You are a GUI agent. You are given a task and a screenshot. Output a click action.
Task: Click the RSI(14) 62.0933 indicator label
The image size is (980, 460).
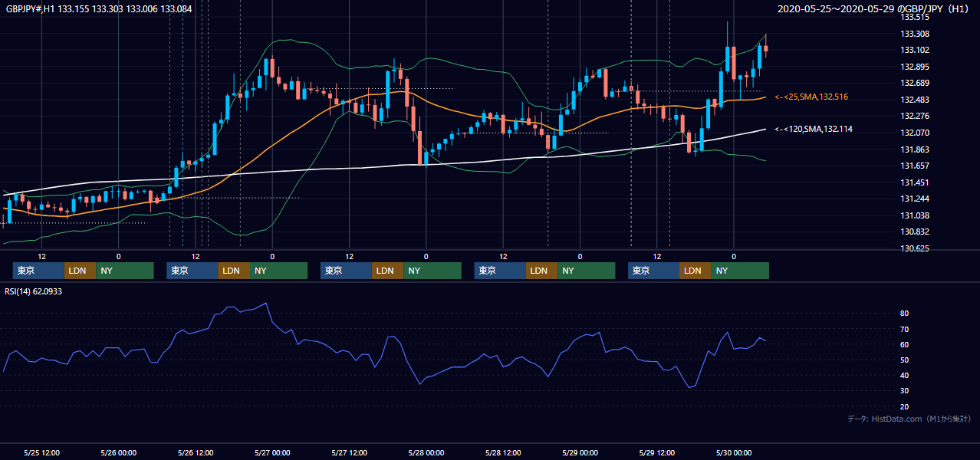[x=33, y=291]
